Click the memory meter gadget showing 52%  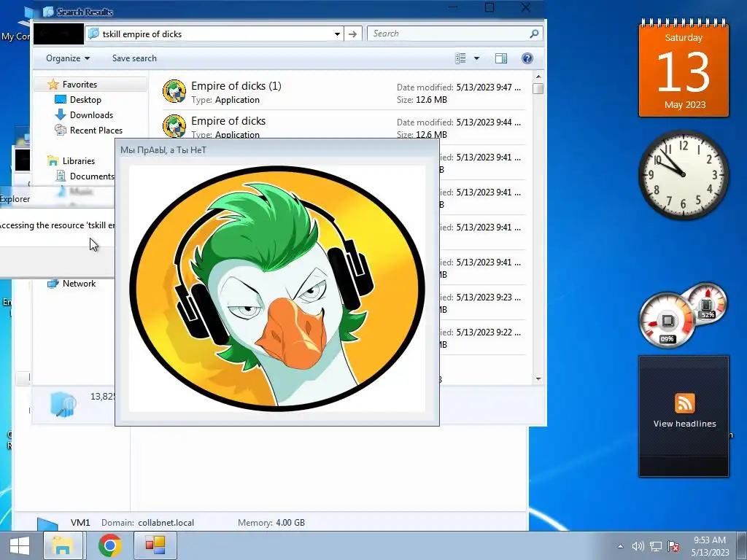pos(708,303)
